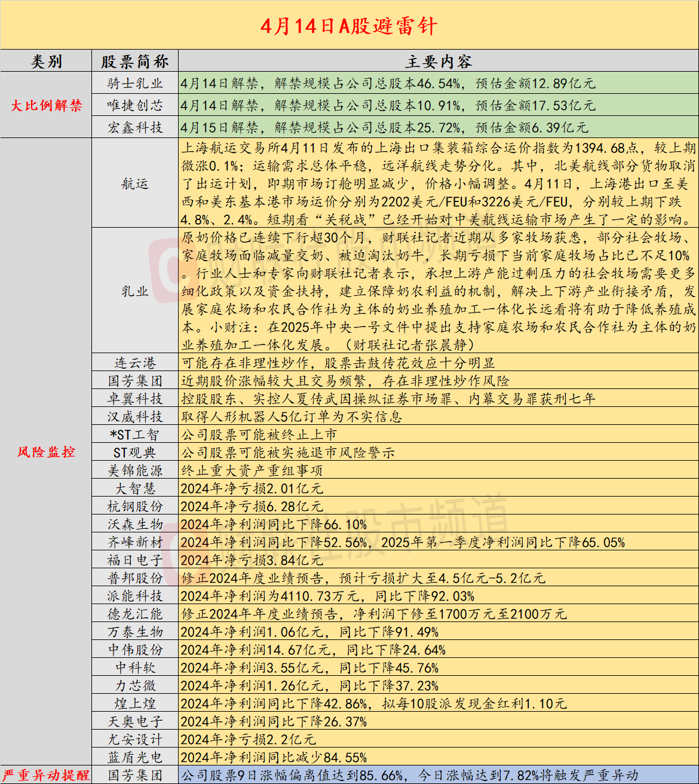Image resolution: width=699 pixels, height=784 pixels.
Task: Select the 骑士乳业 stock name cell
Action: [135, 83]
